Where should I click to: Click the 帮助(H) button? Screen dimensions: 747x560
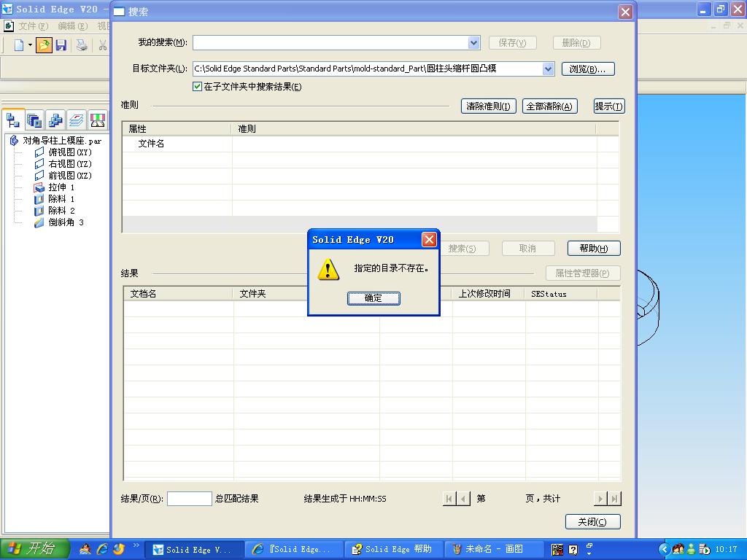(x=594, y=249)
